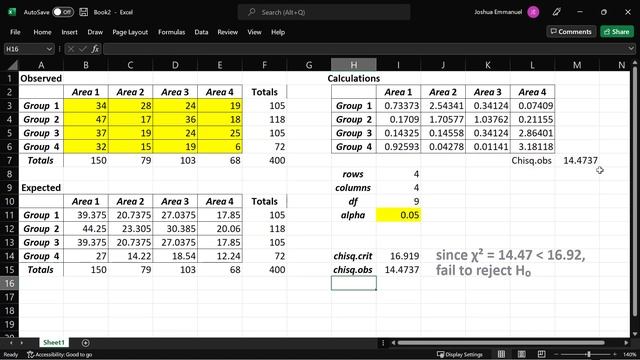Select row 7 header

click(9, 160)
